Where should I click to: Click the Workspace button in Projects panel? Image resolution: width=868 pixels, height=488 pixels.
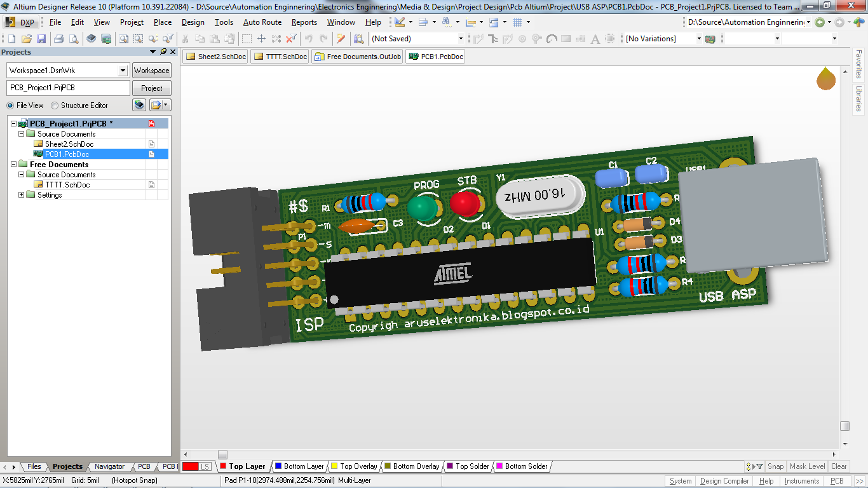click(151, 70)
